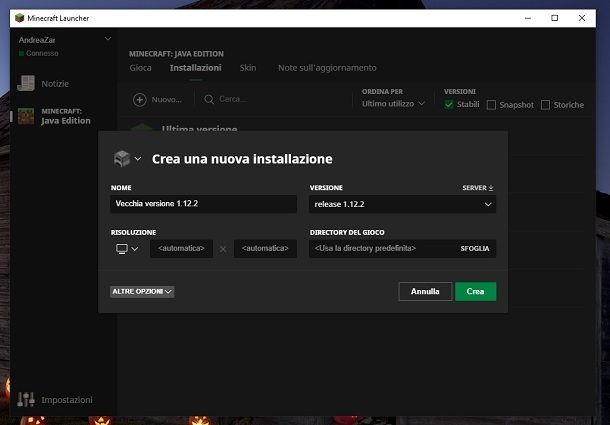Enable the Snapshot versions checkbox
This screenshot has height=425, width=610.
(x=491, y=105)
